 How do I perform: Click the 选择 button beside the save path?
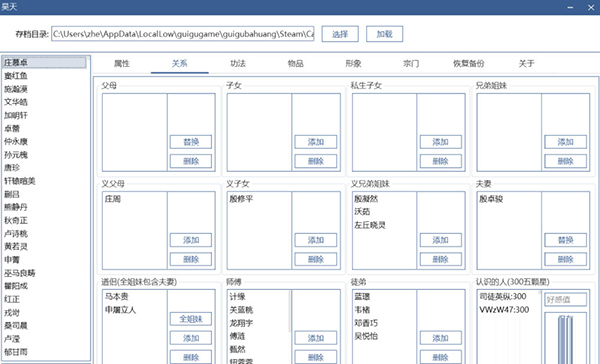click(340, 34)
